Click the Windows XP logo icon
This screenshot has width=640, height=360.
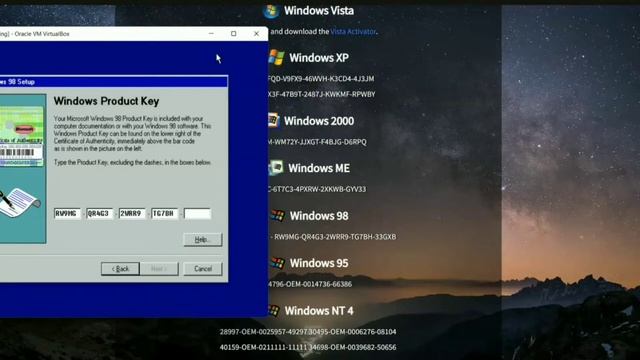point(276,58)
